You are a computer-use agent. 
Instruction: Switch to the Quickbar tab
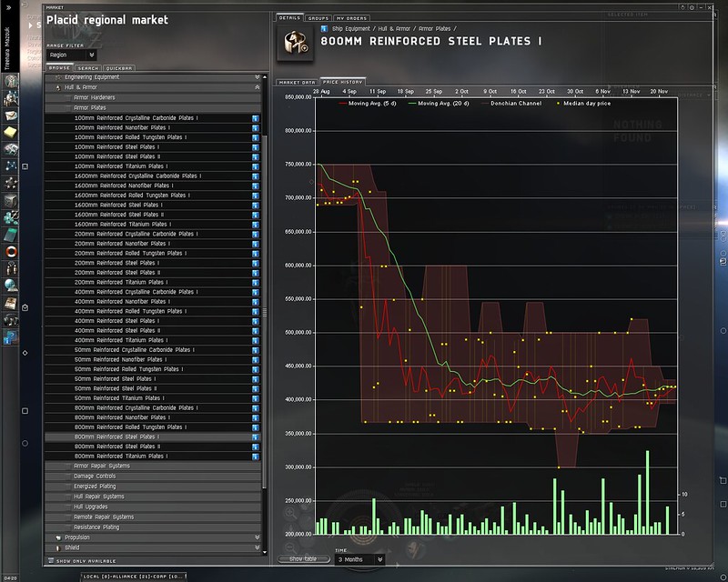[x=119, y=68]
